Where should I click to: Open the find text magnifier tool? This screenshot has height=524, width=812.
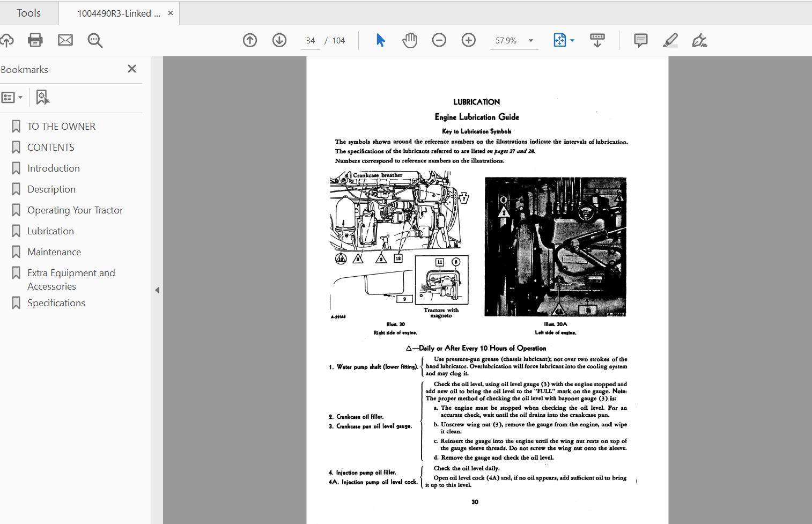95,40
